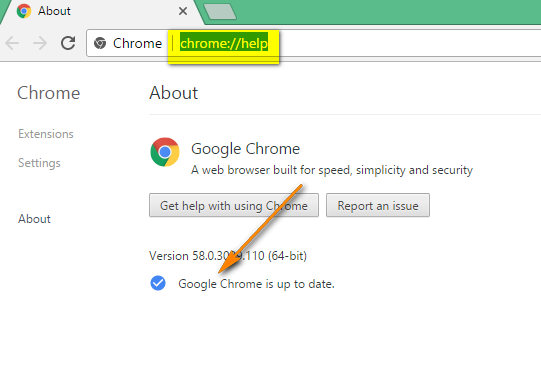Click the Chrome favicon on About tab
The image size is (541, 385).
[24, 11]
